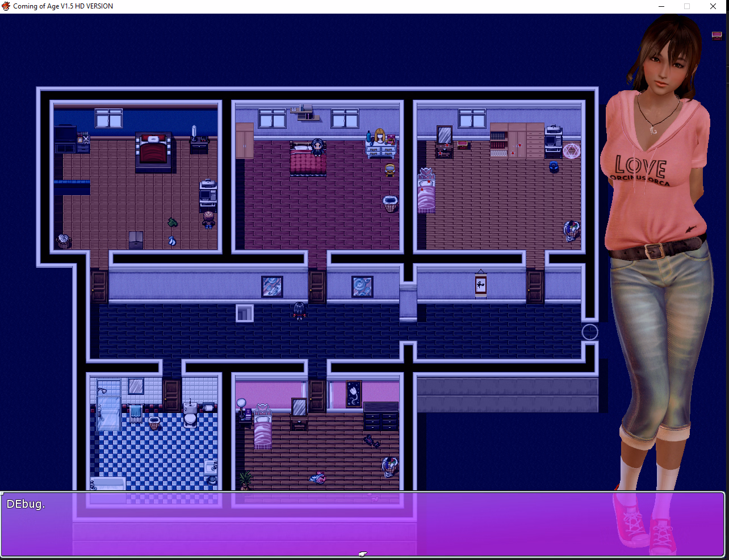Click the blonde wig on the dresser
This screenshot has width=729, height=560.
(x=380, y=137)
